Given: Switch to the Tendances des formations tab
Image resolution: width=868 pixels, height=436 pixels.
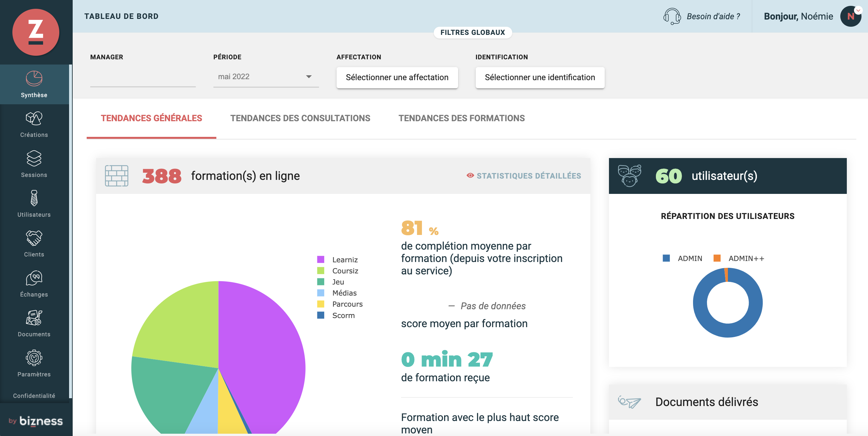Looking at the screenshot, I should [x=461, y=118].
